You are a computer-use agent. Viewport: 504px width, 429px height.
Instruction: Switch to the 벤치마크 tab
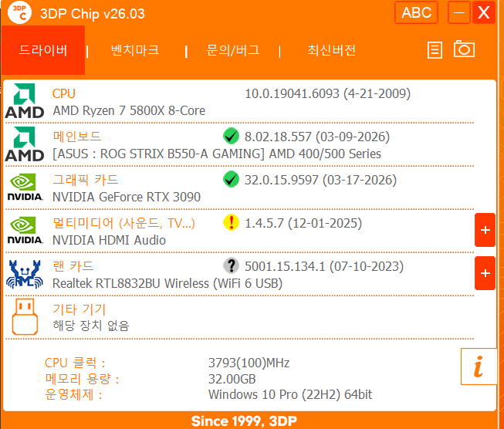point(135,50)
